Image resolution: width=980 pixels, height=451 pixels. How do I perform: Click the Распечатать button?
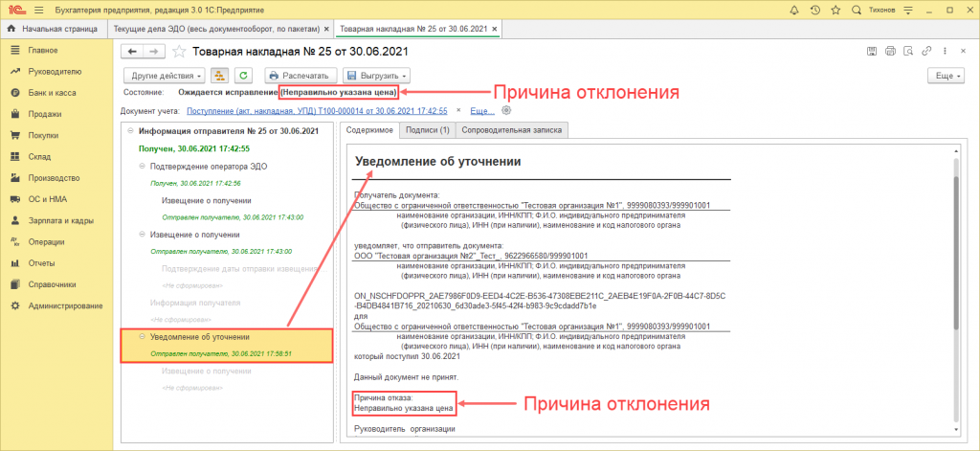click(x=301, y=76)
